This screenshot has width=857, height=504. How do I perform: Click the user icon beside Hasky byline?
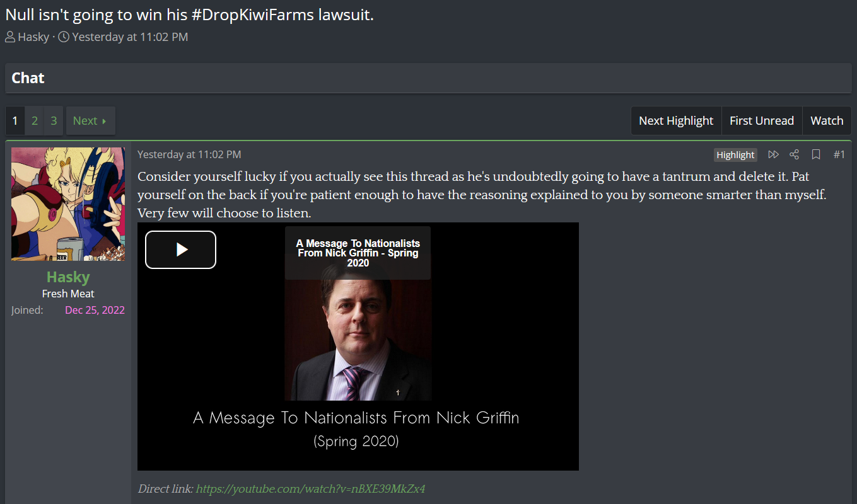[10, 37]
